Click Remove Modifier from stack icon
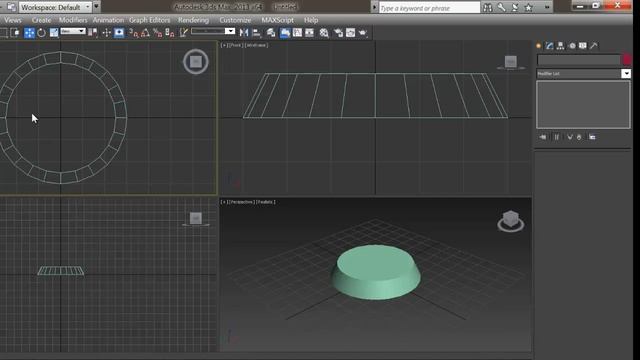Image resolution: width=640 pixels, height=360 pixels. click(579, 137)
